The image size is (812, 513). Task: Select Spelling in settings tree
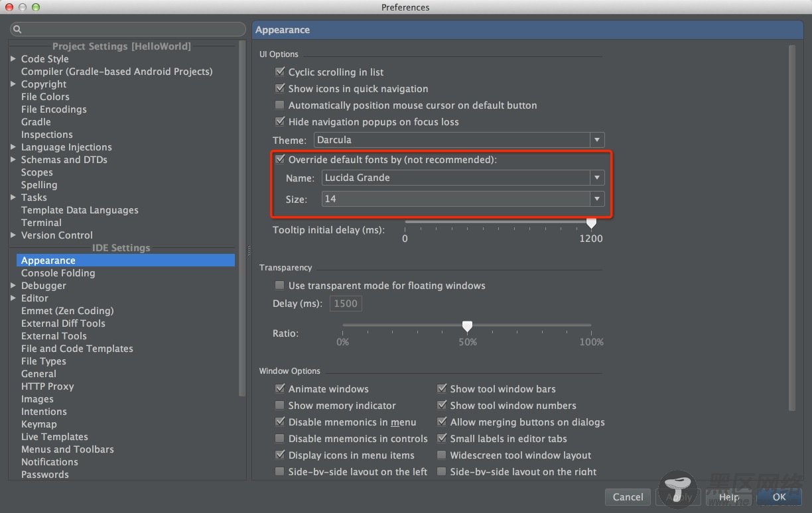[x=39, y=185]
